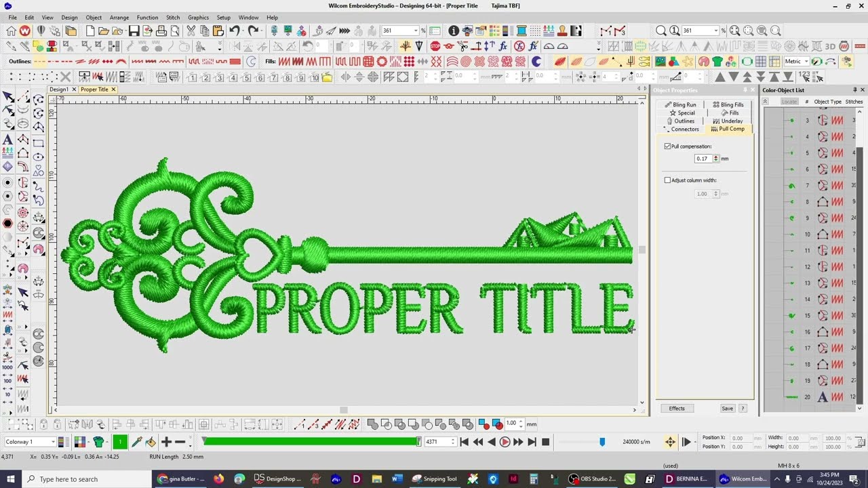Switch to Underlay properties tab

tap(729, 121)
